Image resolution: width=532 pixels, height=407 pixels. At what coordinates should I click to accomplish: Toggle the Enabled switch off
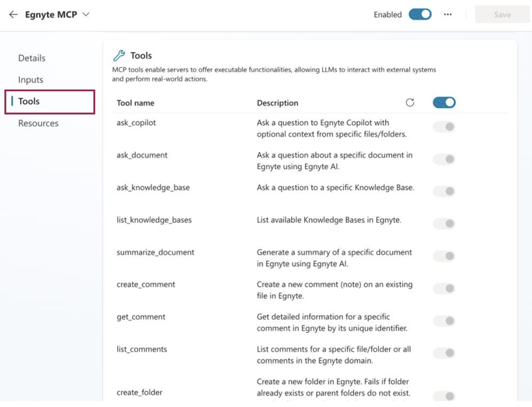(x=420, y=14)
